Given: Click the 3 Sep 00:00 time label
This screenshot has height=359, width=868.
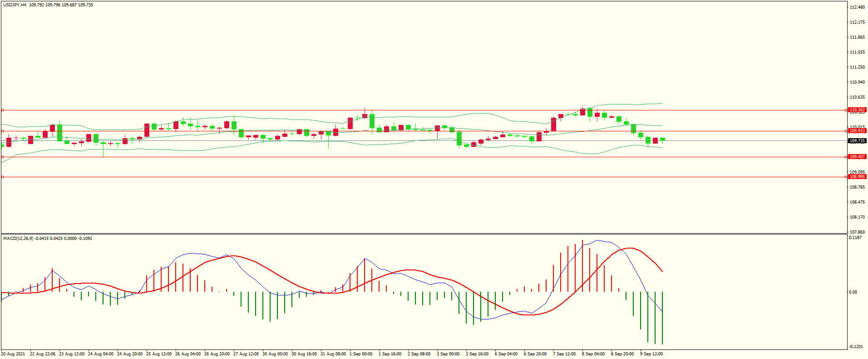Looking at the screenshot, I should (448, 354).
